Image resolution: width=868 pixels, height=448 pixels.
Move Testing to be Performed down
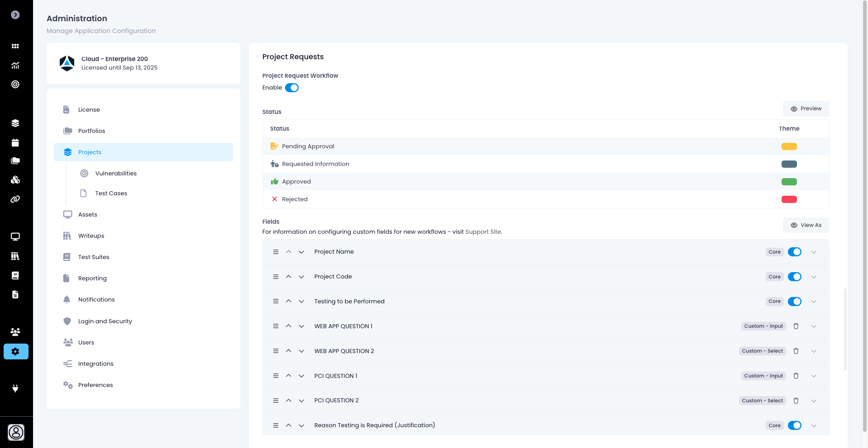pyautogui.click(x=301, y=302)
